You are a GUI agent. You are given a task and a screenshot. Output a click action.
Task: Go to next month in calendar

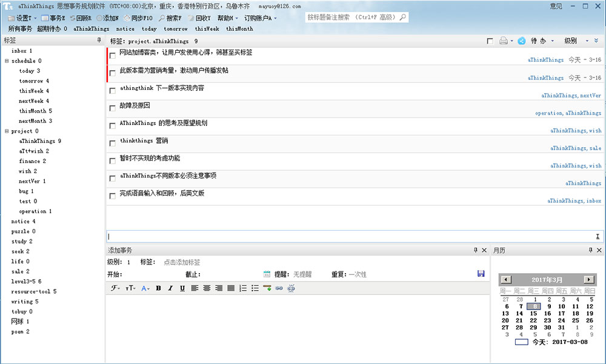(589, 279)
